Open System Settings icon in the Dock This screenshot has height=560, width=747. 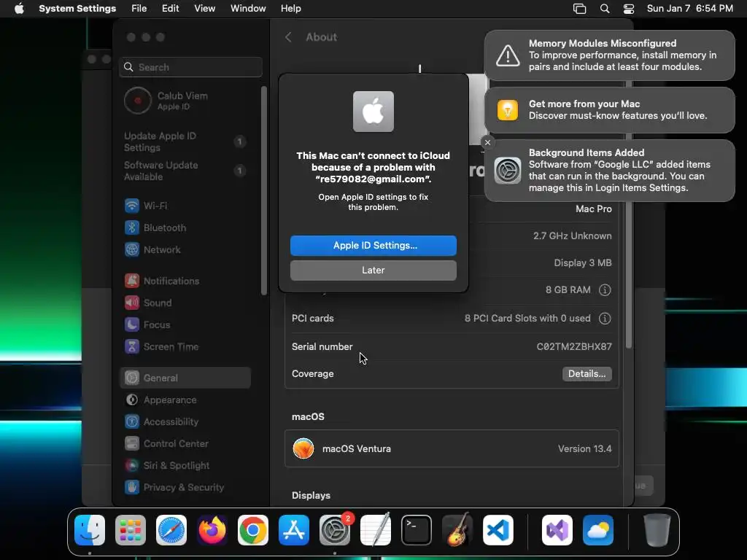[x=335, y=530]
